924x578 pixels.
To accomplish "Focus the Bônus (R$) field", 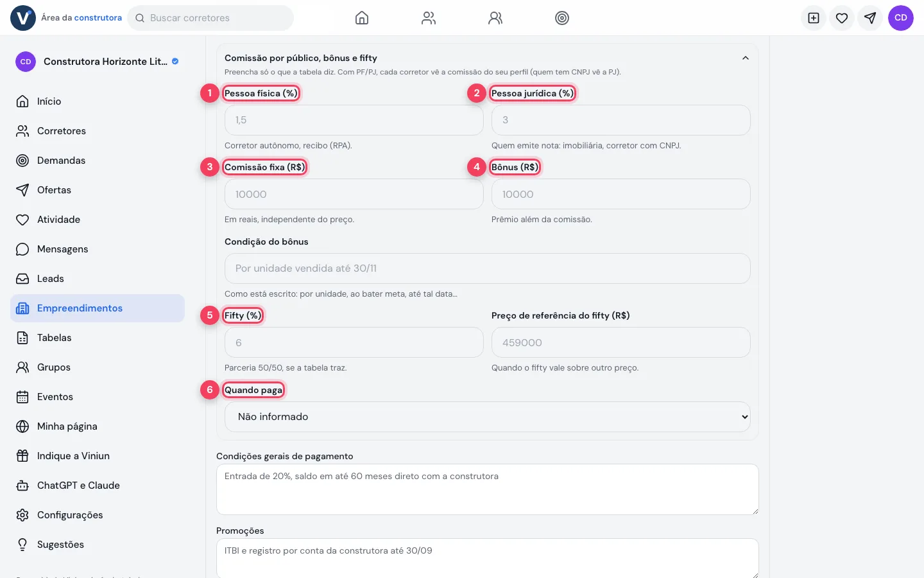I will (x=621, y=194).
